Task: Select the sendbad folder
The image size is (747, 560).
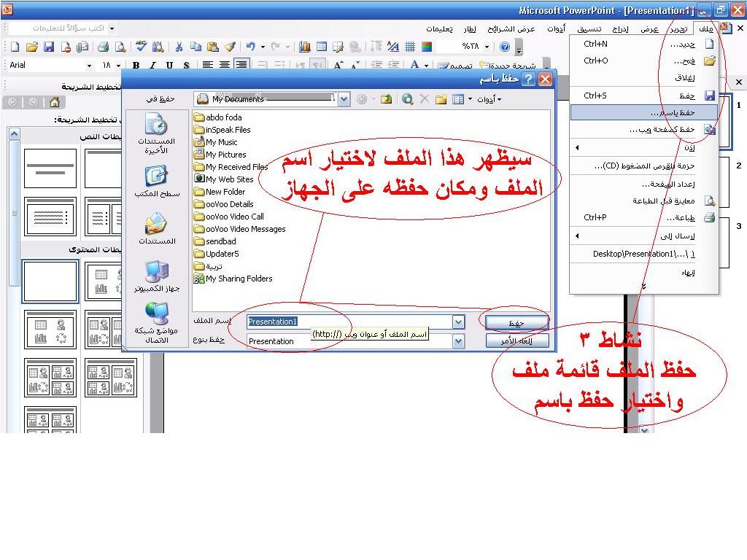Action: (x=215, y=241)
